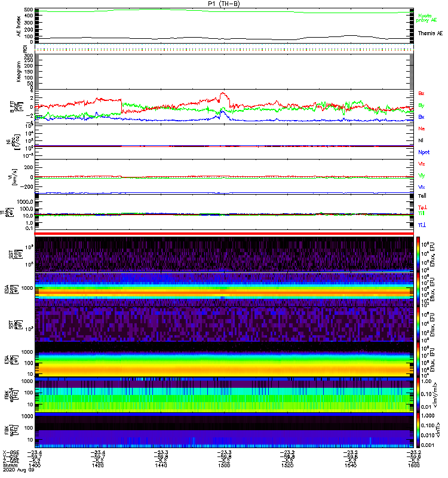This screenshot has width=448, height=478.
Task: Click the SST ions Eflux color bar
Action: (418, 255)
